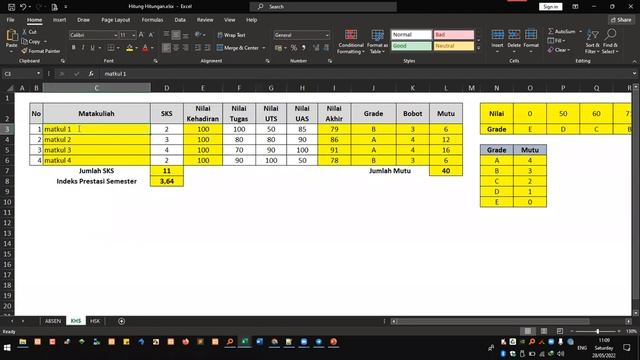Open Find & Select
Image resolution: width=640 pixels, height=360 pixels.
pos(611,41)
